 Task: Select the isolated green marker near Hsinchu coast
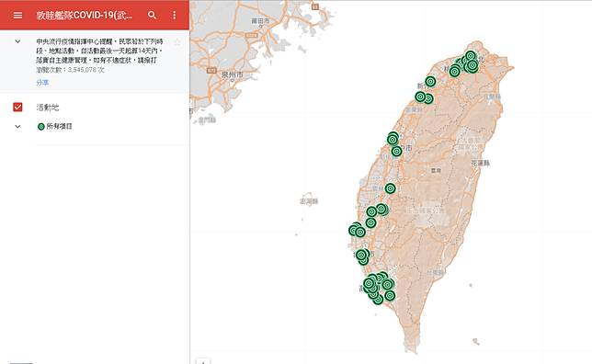tap(430, 81)
